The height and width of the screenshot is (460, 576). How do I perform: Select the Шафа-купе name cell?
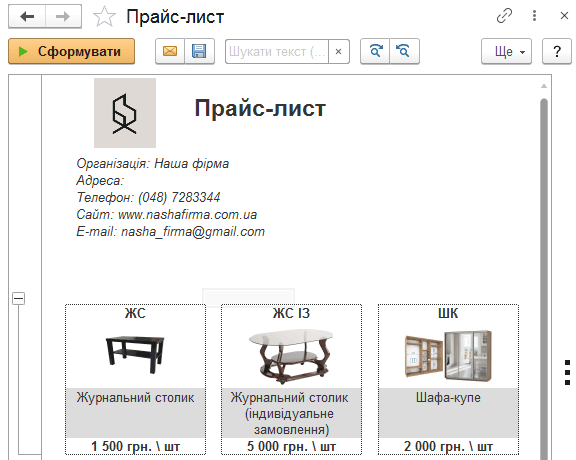coord(448,413)
